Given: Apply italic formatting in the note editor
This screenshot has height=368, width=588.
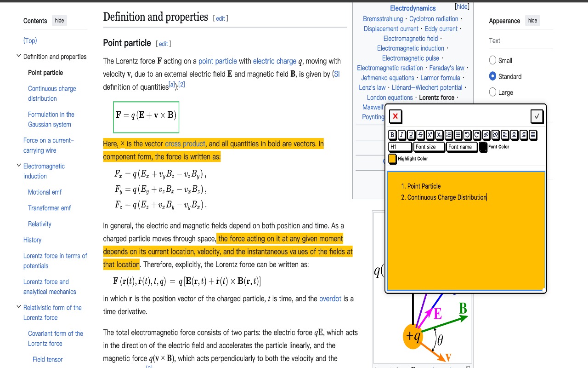Looking at the screenshot, I should click(x=401, y=135).
